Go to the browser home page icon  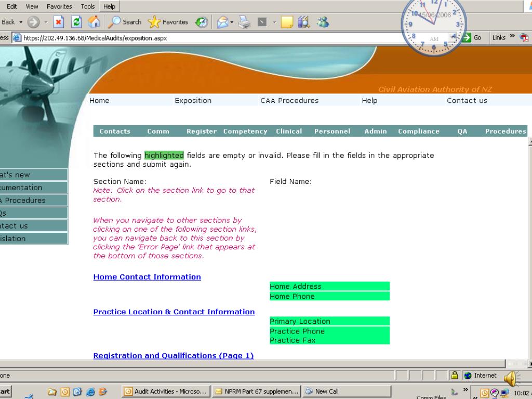coord(94,22)
